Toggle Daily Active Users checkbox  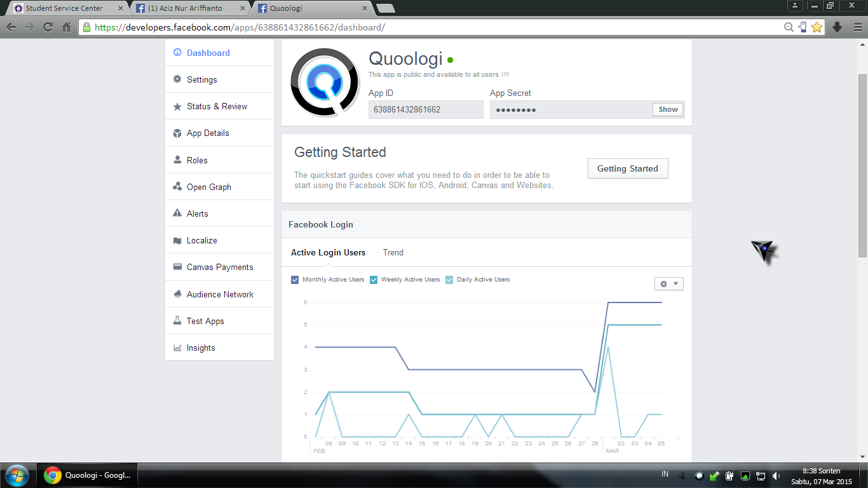click(449, 280)
